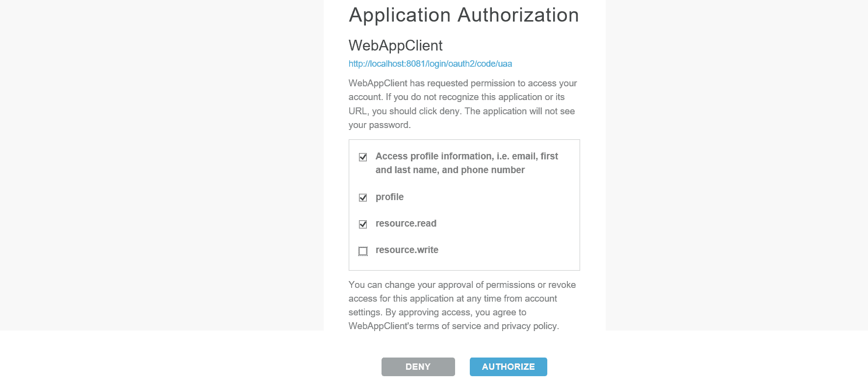This screenshot has width=868, height=385.
Task: Click the 'You can change your approval' paragraph
Action: click(462, 305)
